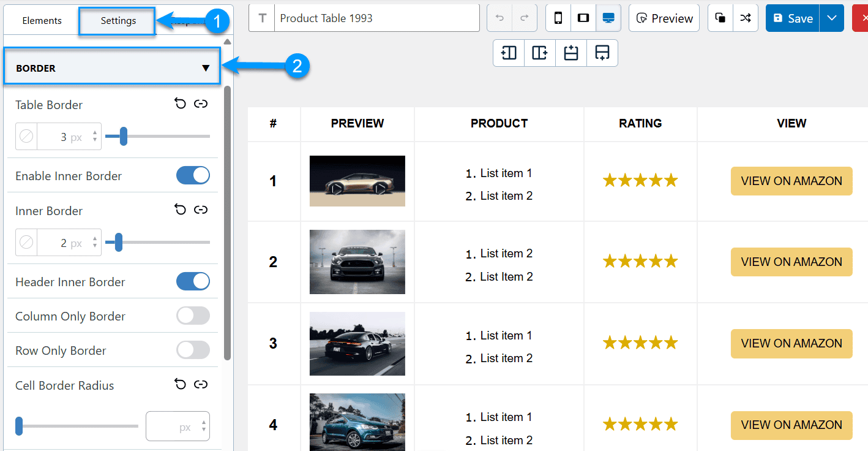The width and height of the screenshot is (868, 451).
Task: Switch to mobile device view
Action: [x=558, y=18]
